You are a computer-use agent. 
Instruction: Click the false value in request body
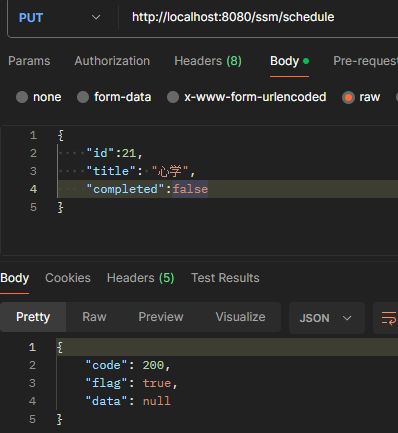(x=190, y=189)
